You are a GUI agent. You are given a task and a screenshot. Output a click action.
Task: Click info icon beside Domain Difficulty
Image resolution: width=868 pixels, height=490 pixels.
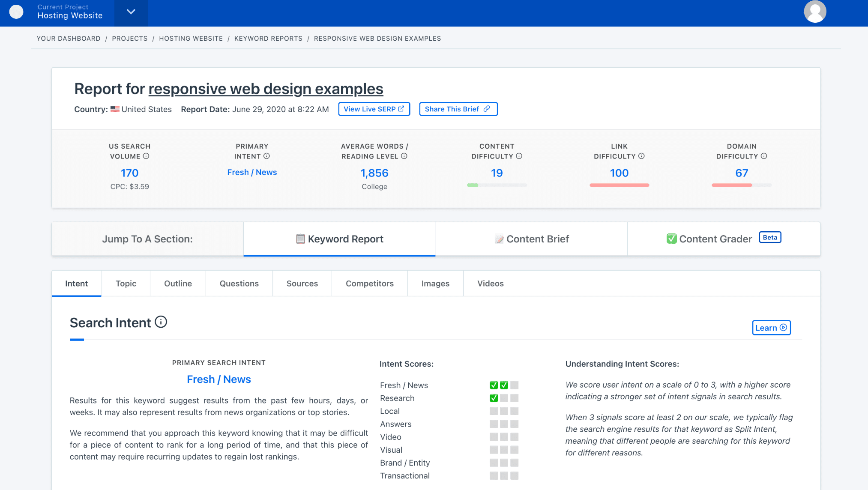(x=764, y=156)
